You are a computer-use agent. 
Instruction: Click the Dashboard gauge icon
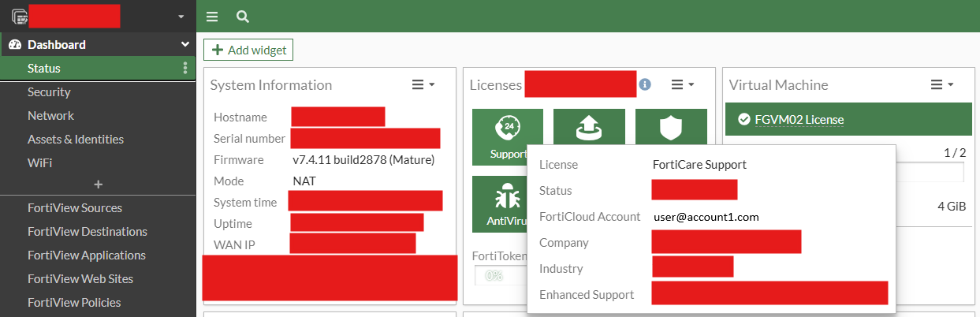tap(14, 45)
